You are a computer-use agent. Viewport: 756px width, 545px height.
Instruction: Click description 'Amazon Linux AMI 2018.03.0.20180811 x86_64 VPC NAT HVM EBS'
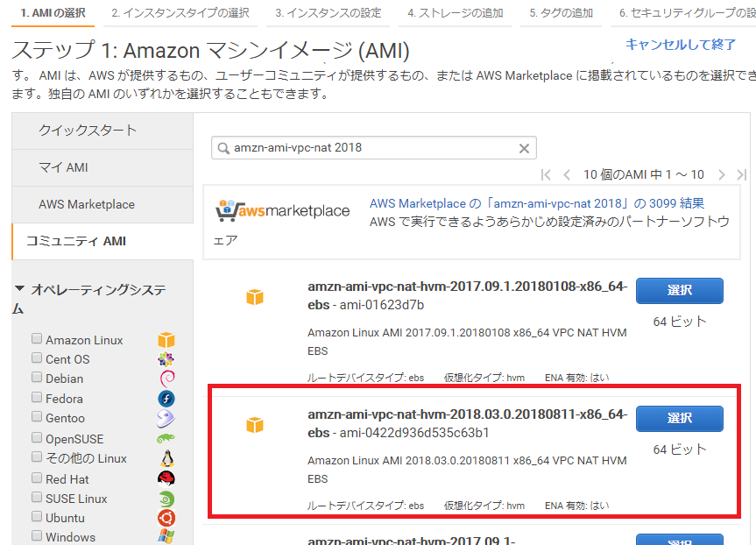pyautogui.click(x=467, y=470)
